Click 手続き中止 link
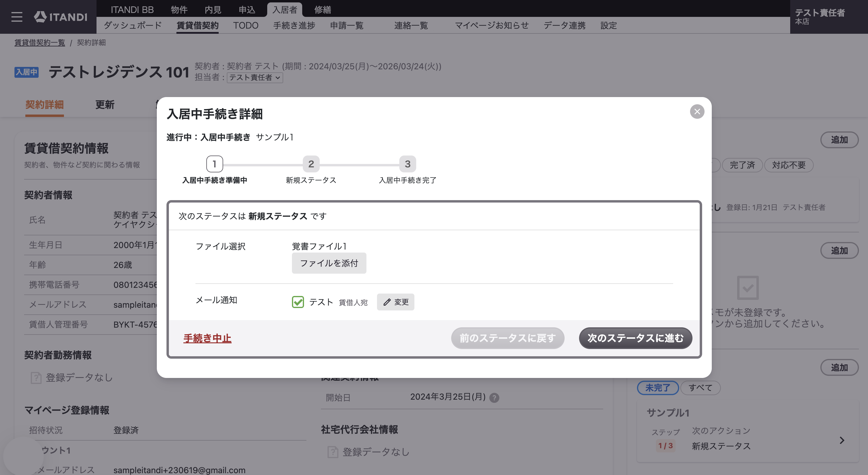Viewport: 868px width, 475px height. 207,338
